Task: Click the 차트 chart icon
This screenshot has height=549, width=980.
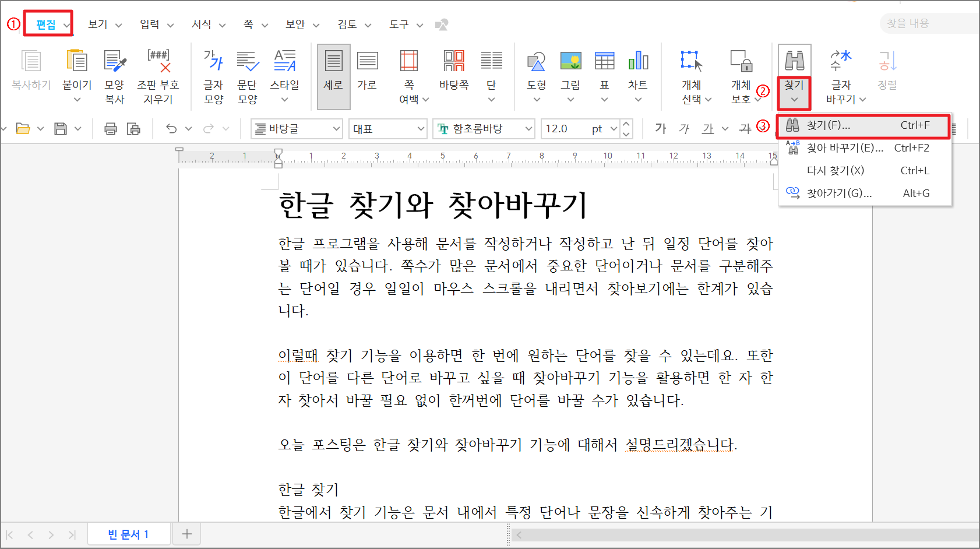Action: (638, 61)
